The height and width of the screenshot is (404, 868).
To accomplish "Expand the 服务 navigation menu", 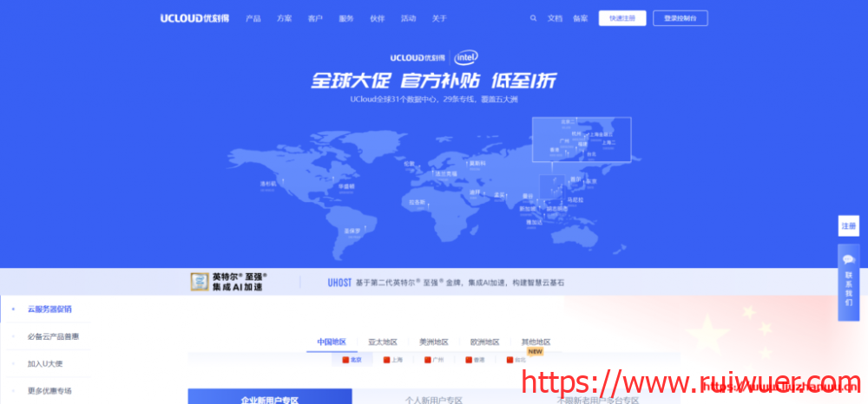I will coord(346,18).
